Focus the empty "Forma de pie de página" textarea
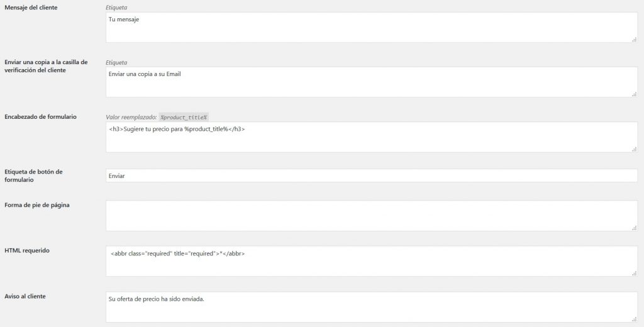This screenshot has width=644, height=327. click(371, 216)
